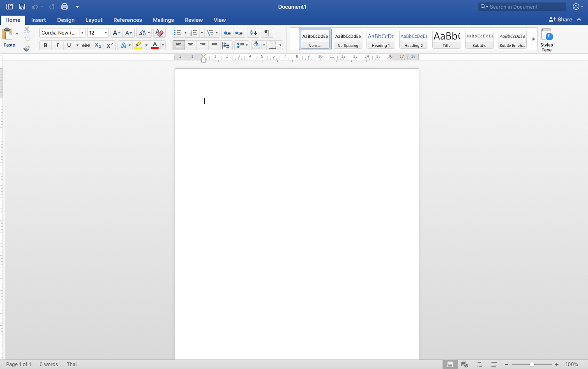Click the Increase Indent icon
The height and width of the screenshot is (369, 588).
[239, 33]
